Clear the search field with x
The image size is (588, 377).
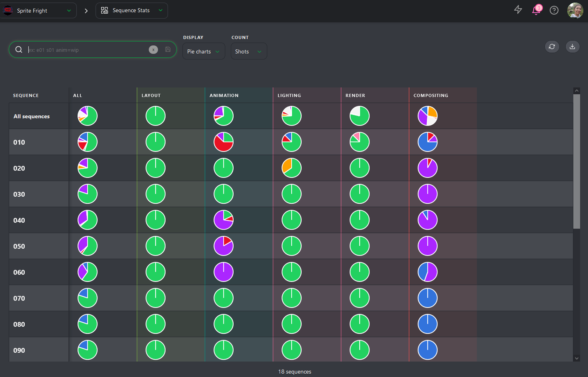coord(153,49)
